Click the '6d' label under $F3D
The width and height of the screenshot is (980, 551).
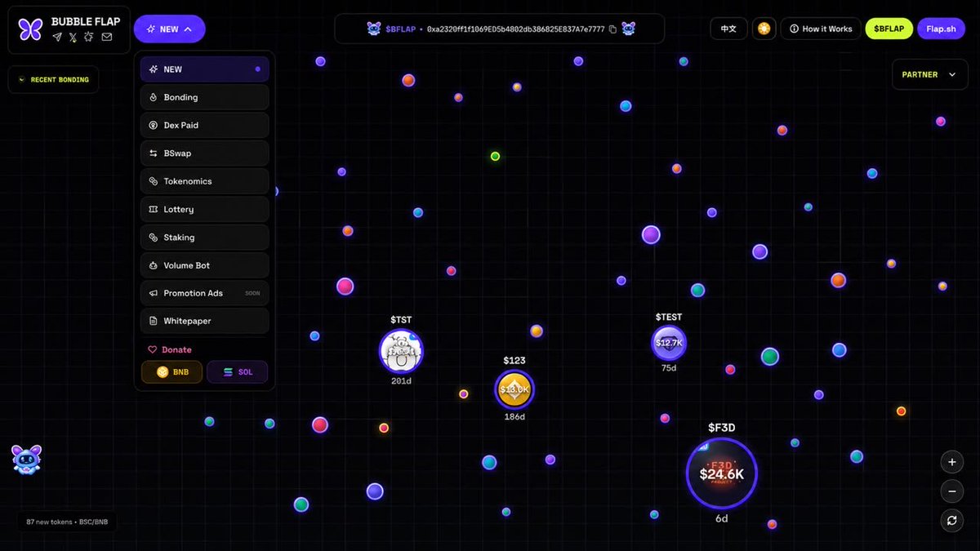click(x=722, y=519)
